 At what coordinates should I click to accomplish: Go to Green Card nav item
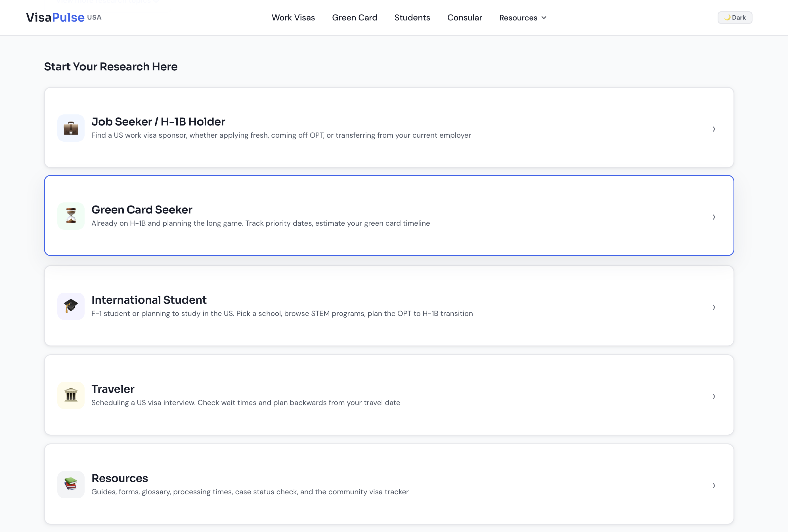354,18
